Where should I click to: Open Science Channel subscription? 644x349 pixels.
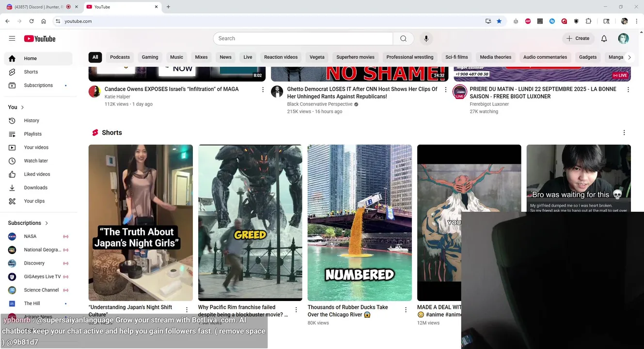(x=38, y=290)
